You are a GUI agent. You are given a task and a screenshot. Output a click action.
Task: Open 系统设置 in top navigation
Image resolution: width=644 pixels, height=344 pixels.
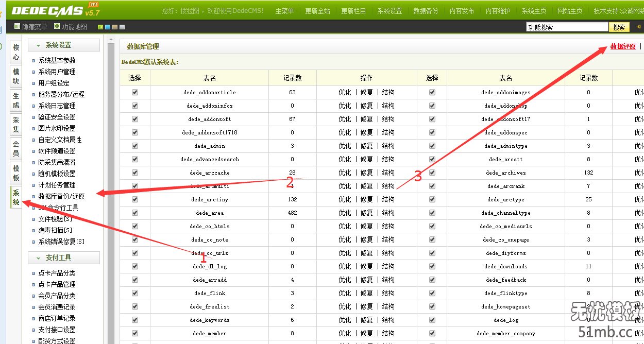pyautogui.click(x=389, y=11)
